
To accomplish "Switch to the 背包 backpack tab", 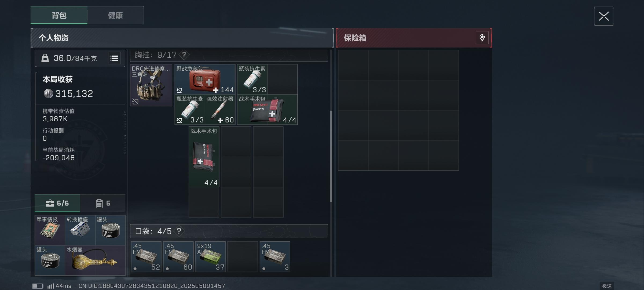I will [59, 15].
